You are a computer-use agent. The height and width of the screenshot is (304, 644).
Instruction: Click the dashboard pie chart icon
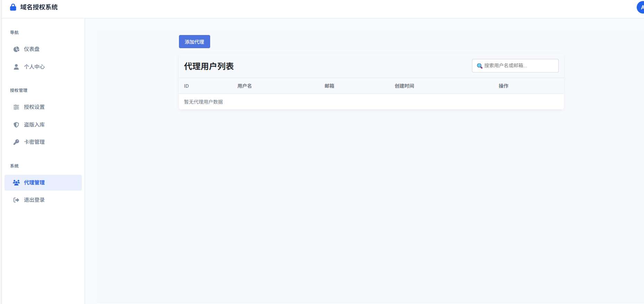(16, 49)
